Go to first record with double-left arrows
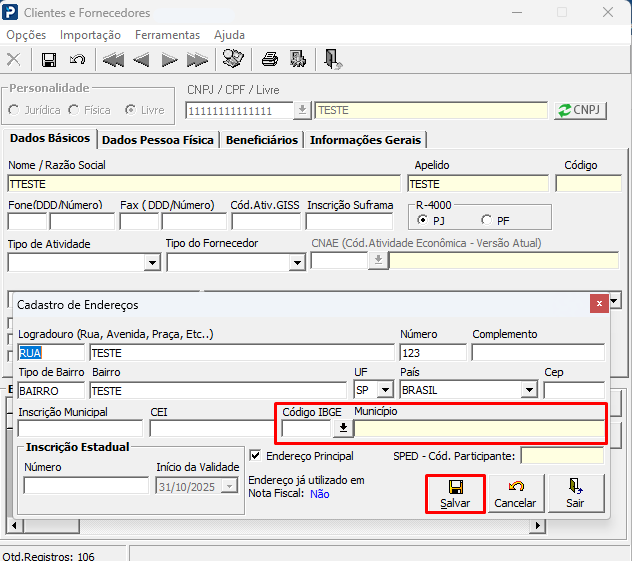 click(113, 59)
